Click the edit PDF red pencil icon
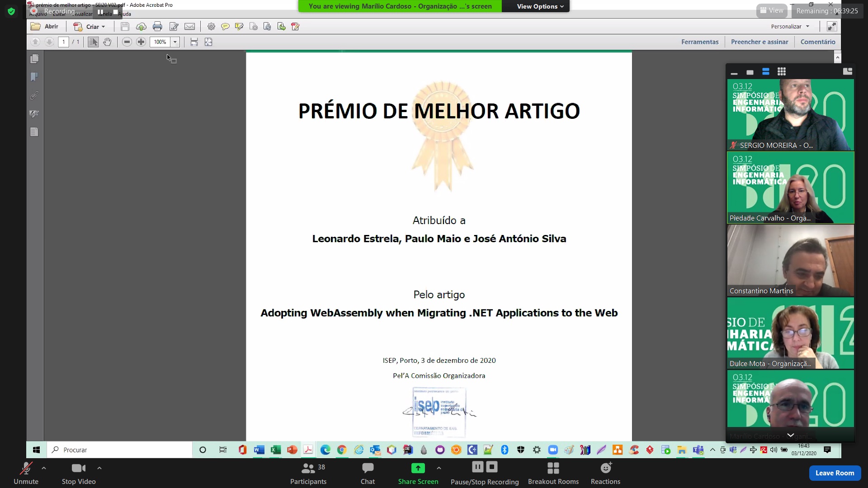The height and width of the screenshot is (488, 868). click(296, 27)
